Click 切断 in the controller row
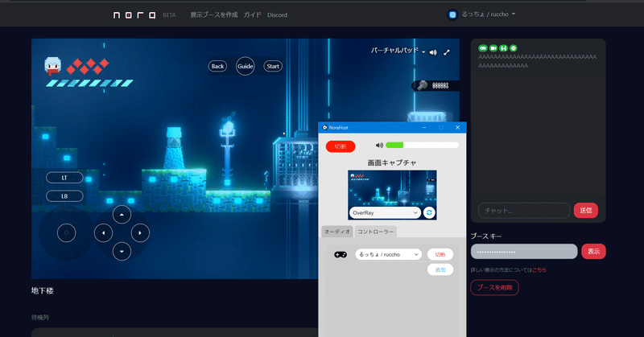 tap(440, 254)
